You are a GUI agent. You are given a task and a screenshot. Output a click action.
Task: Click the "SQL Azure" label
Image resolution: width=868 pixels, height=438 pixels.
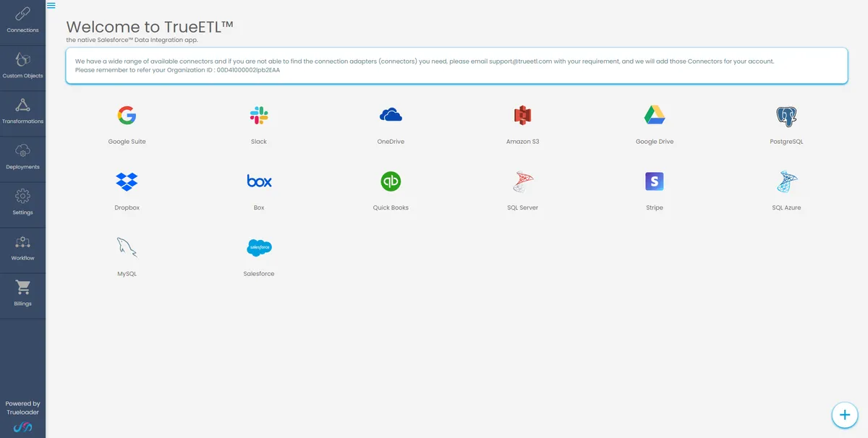[786, 207]
